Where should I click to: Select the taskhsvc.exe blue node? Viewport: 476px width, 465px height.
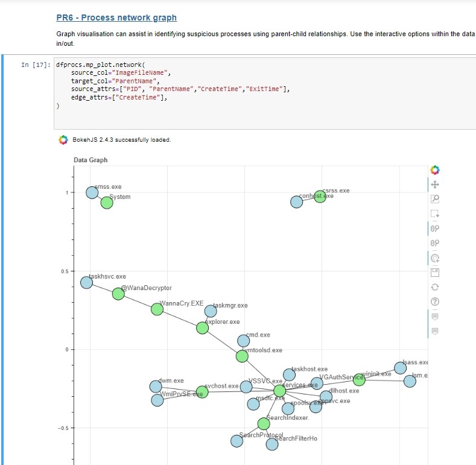pos(86,283)
